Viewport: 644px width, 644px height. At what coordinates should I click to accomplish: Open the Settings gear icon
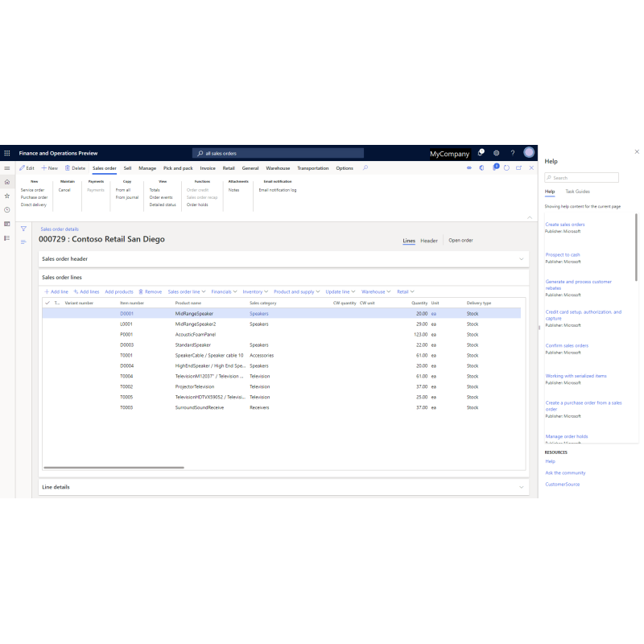coord(496,153)
